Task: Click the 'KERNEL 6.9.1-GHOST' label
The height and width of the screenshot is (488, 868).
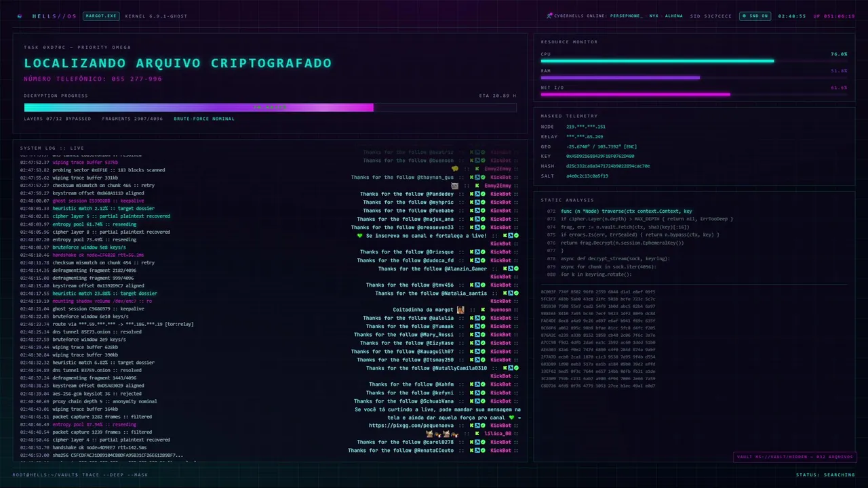Action: coord(157,16)
